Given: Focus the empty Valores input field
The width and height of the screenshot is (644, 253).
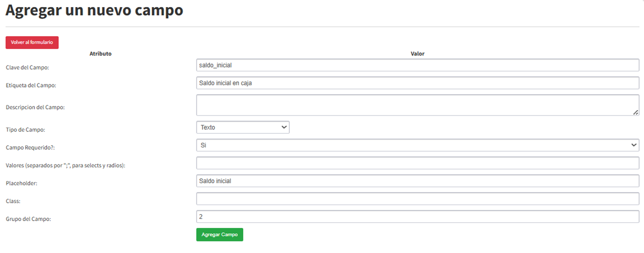Looking at the screenshot, I should (418, 163).
